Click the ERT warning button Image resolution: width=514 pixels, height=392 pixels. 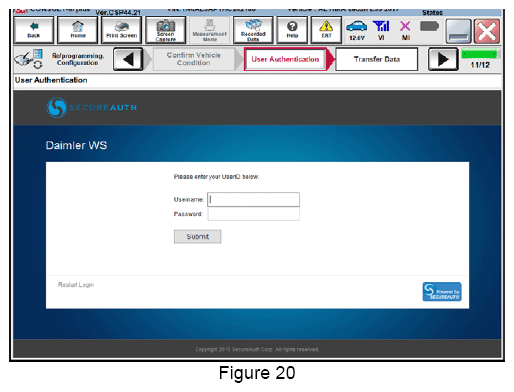coord(326,30)
